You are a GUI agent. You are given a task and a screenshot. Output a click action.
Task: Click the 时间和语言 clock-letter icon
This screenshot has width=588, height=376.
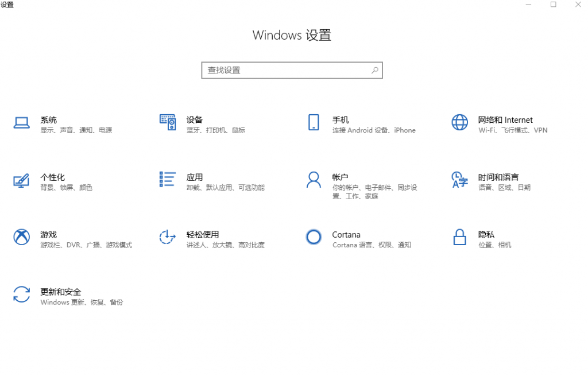pyautogui.click(x=460, y=180)
